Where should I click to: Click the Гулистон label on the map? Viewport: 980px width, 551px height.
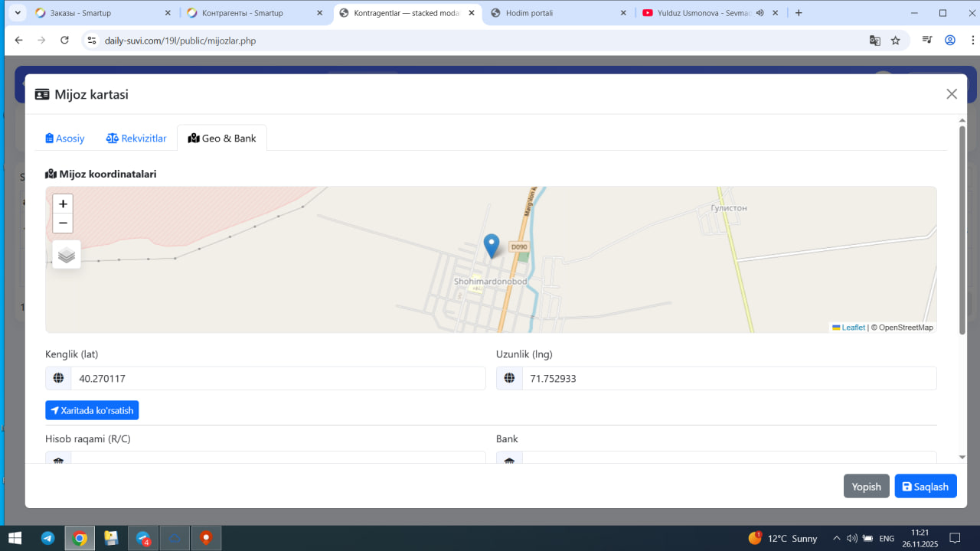click(x=728, y=208)
